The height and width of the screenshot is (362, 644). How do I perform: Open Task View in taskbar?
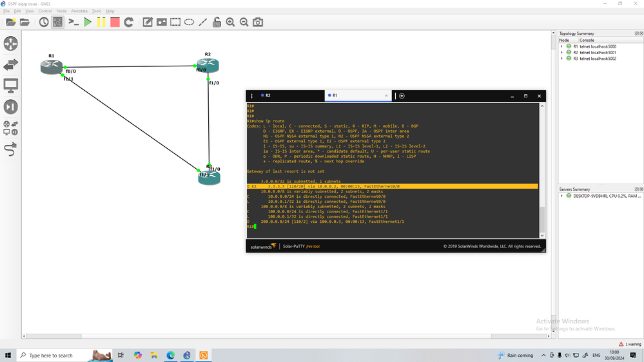coord(121,355)
